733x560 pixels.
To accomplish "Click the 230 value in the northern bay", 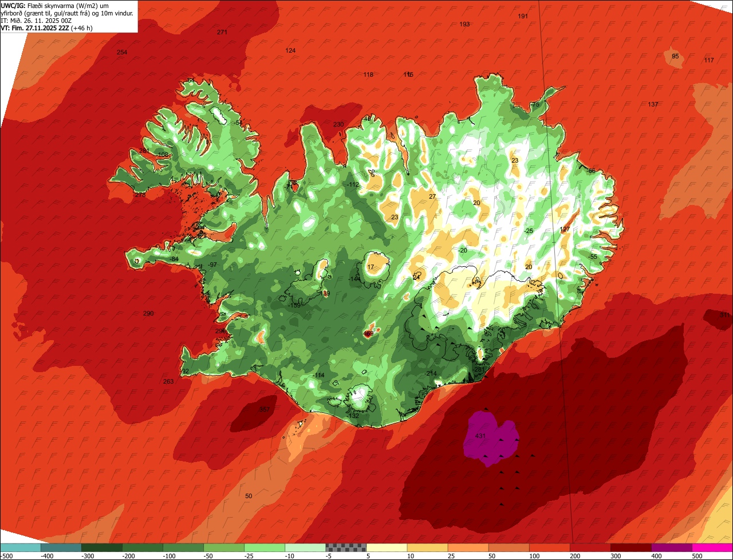I will pyautogui.click(x=338, y=124).
